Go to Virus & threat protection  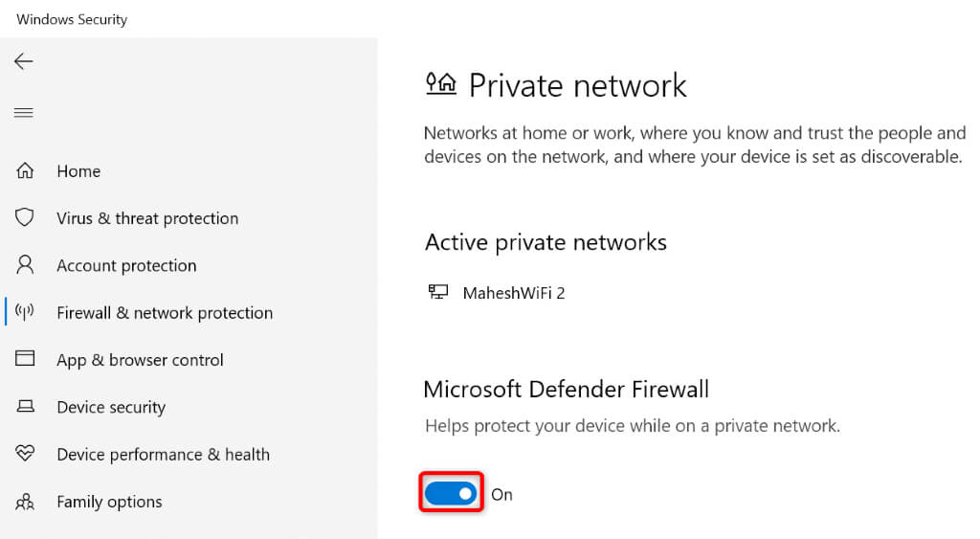pos(147,218)
